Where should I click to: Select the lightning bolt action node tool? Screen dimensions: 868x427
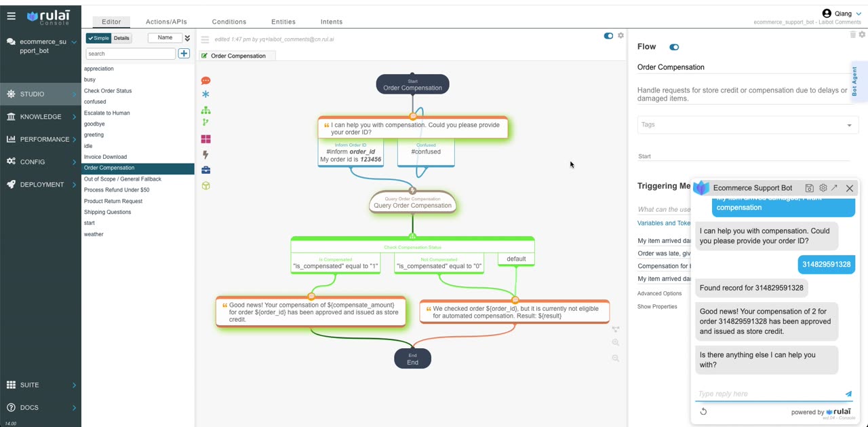tap(205, 155)
